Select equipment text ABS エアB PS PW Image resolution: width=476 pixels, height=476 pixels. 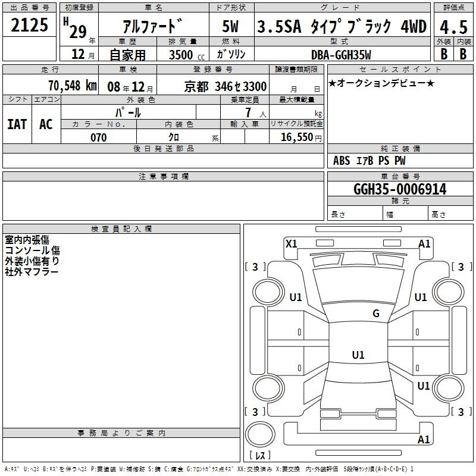click(x=369, y=161)
